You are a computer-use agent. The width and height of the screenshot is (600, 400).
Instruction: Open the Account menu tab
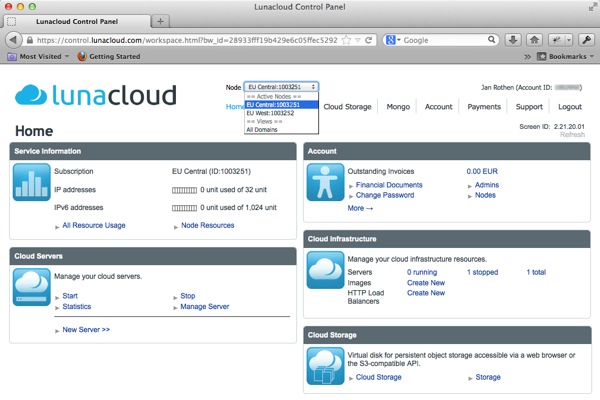[x=439, y=107]
